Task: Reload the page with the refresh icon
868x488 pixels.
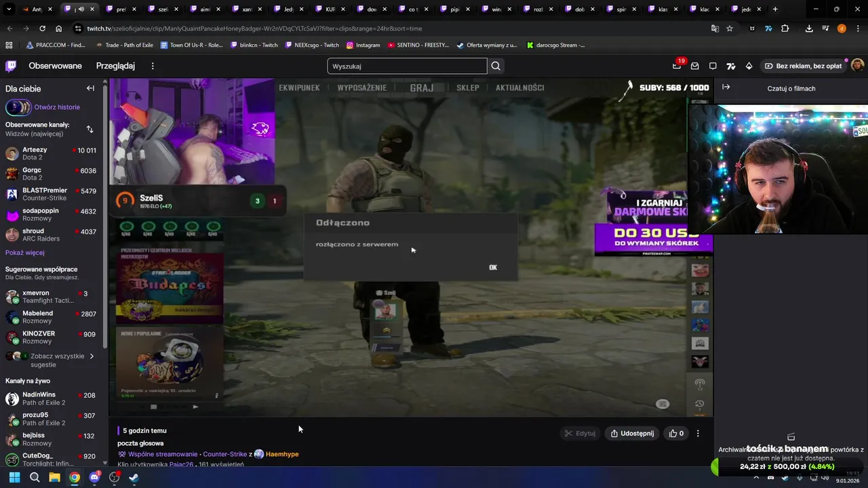Action: (x=42, y=28)
